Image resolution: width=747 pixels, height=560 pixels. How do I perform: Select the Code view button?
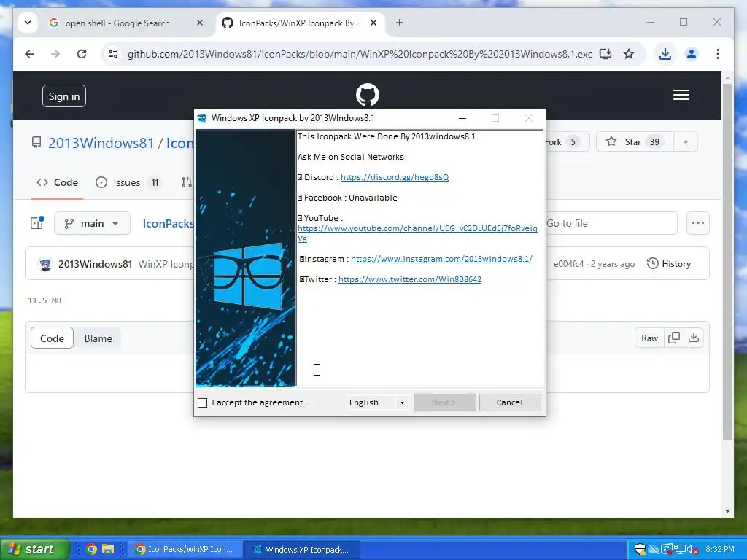(x=52, y=338)
